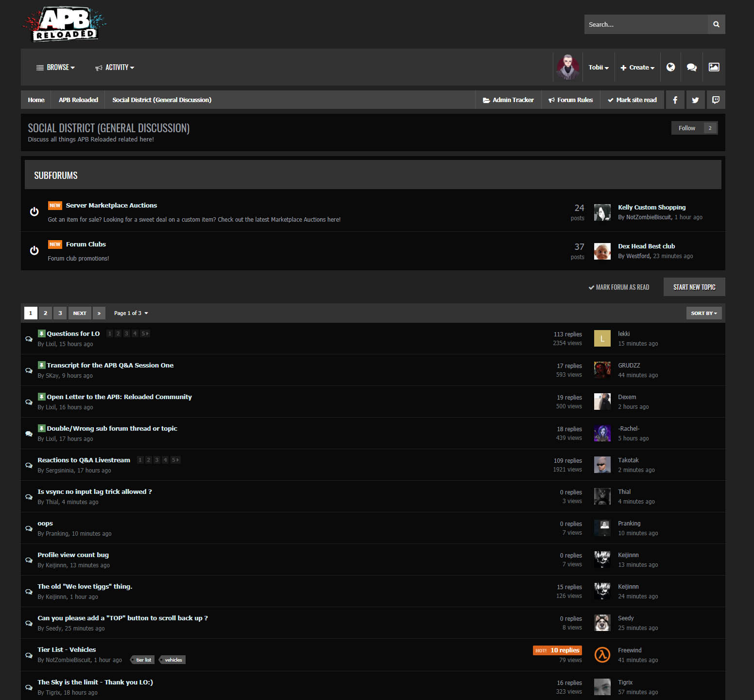Click Tobii's profile avatar in header
Screen dimensions: 754x700
[x=567, y=67]
